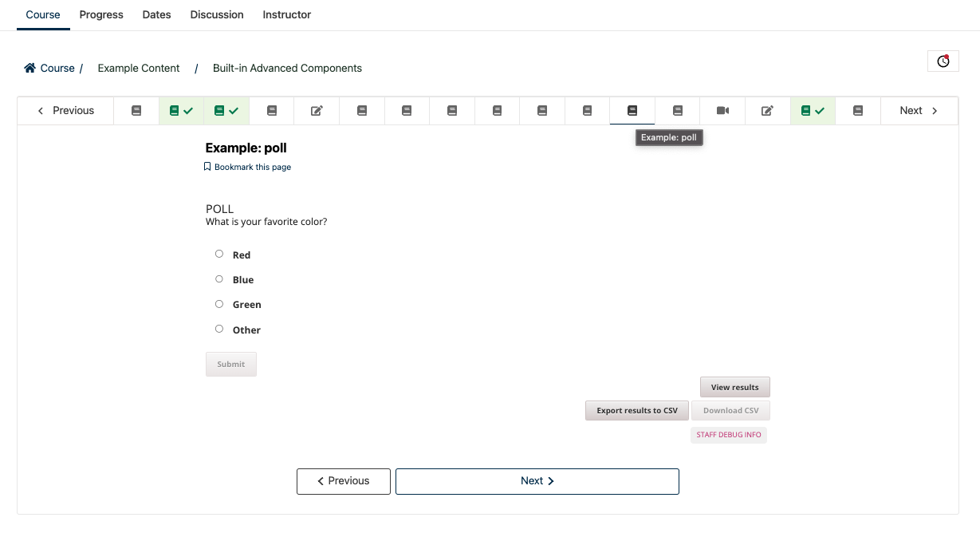Click the bottom Next button
980x537 pixels.
[x=537, y=481]
